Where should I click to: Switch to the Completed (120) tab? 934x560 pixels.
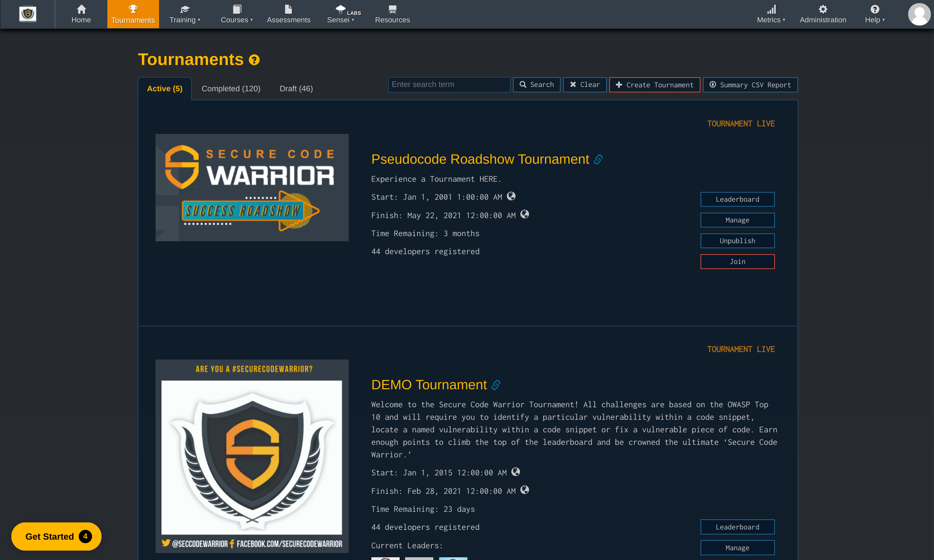point(231,89)
